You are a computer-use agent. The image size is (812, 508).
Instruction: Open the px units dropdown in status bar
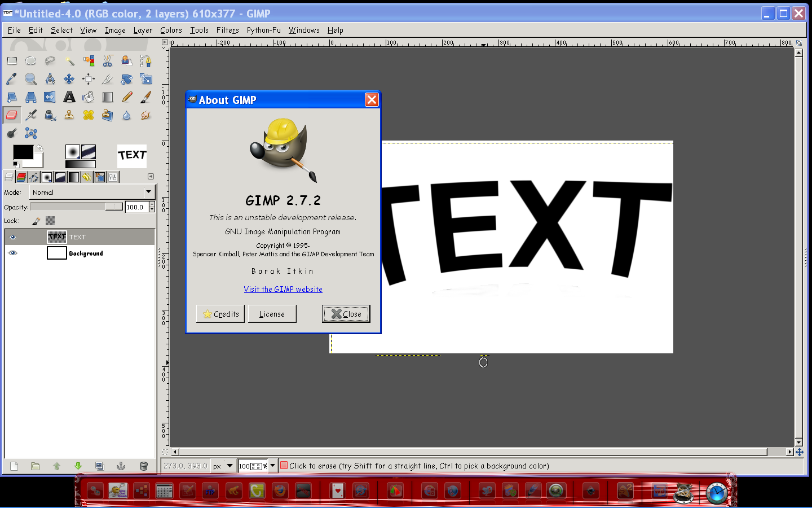pos(230,466)
